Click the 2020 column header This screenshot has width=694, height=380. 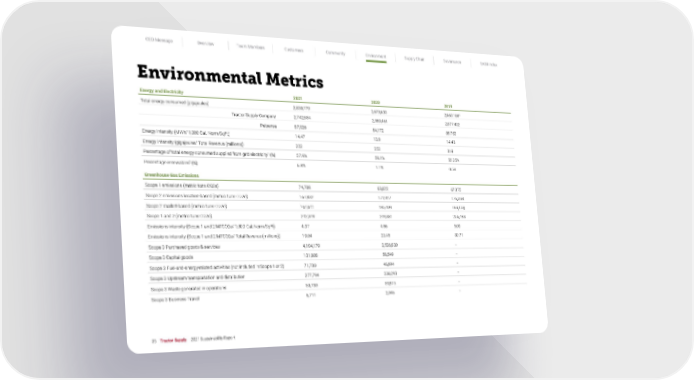[375, 103]
